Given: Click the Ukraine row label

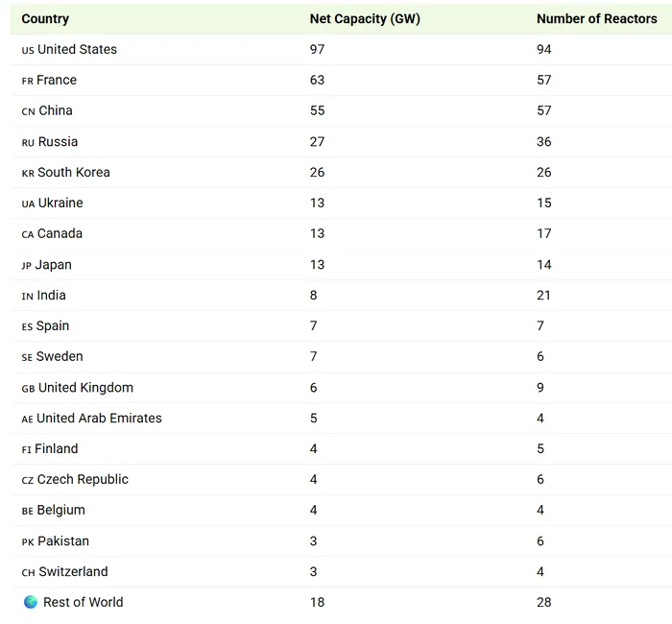Looking at the screenshot, I should (x=60, y=203).
